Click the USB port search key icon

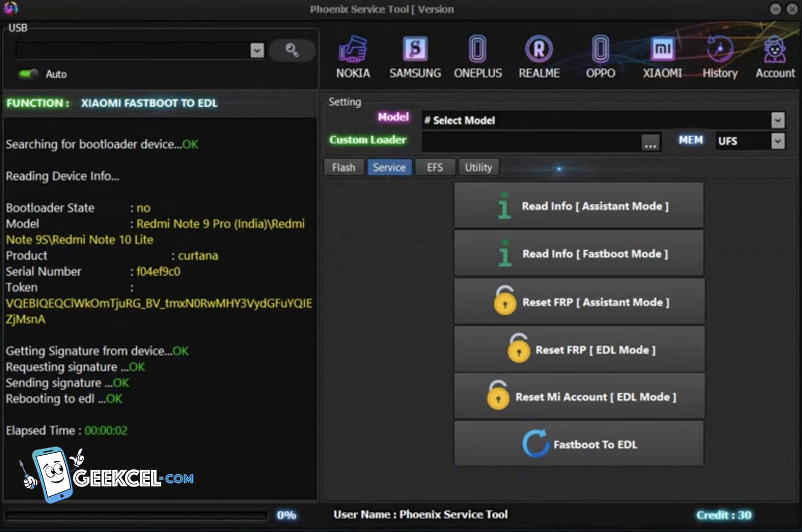pyautogui.click(x=292, y=50)
